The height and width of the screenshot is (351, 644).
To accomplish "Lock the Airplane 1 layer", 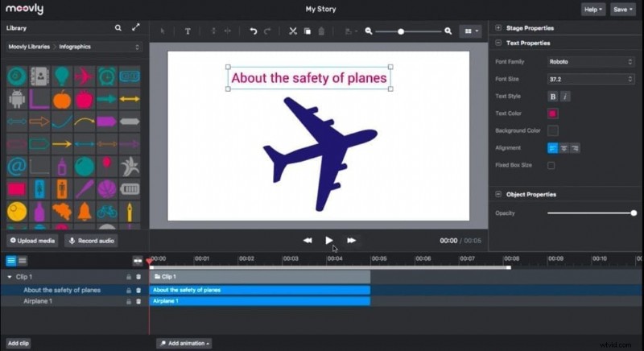I will coord(129,301).
